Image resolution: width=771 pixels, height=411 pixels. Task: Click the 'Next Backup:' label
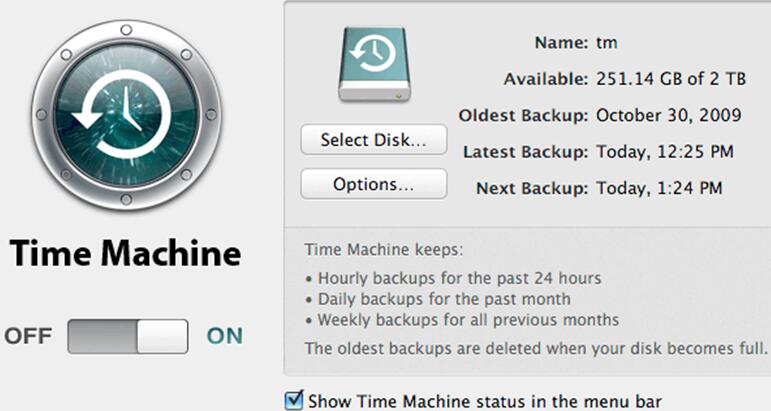pos(532,188)
